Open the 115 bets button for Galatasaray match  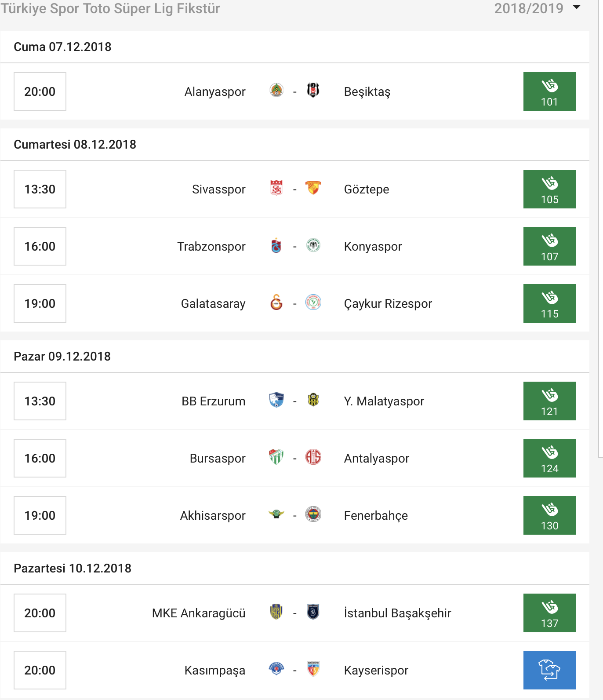point(549,303)
